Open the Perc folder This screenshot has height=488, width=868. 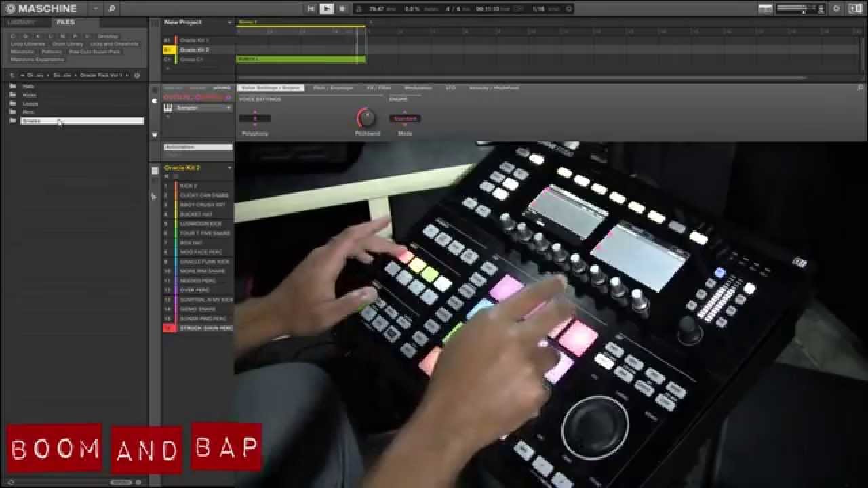click(x=28, y=112)
